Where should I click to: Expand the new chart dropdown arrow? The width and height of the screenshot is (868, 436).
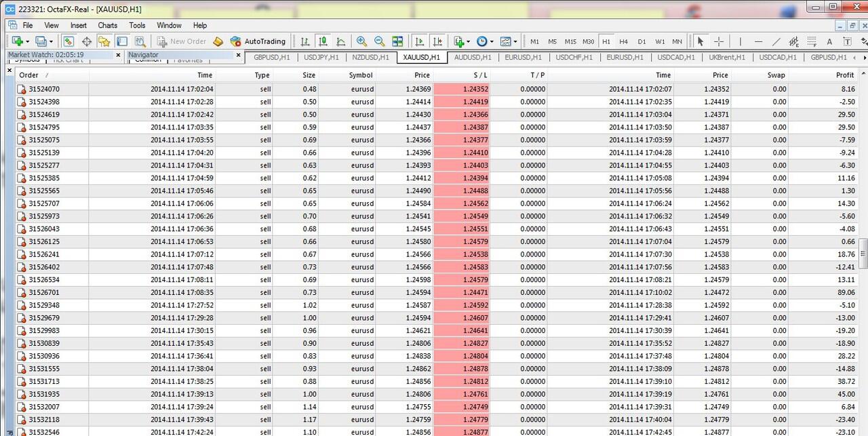(27, 42)
